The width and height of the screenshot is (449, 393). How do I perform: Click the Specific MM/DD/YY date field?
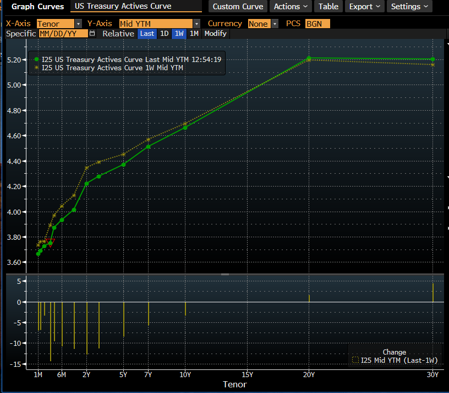pyautogui.click(x=63, y=34)
